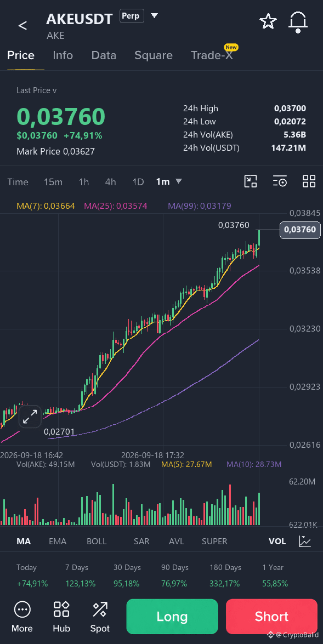Add AKEUSDT to favorites with star icon

point(268,21)
